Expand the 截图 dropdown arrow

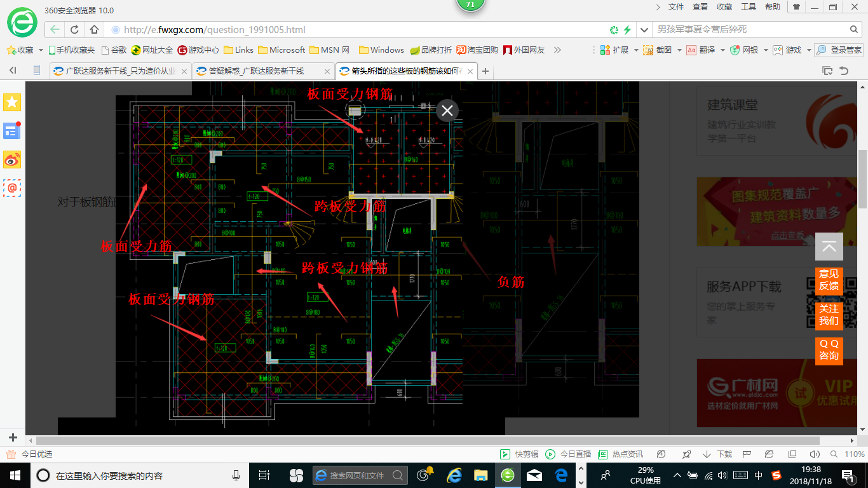click(x=679, y=50)
